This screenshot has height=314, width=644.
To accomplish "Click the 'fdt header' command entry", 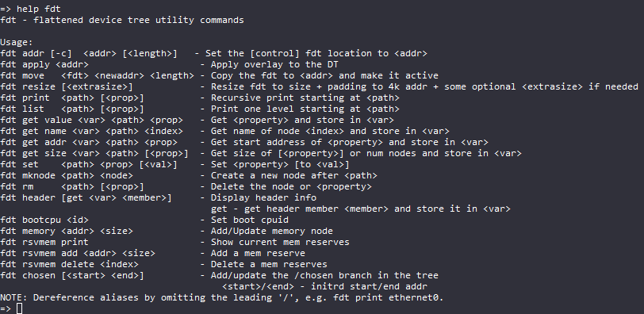I will pos(159,197).
